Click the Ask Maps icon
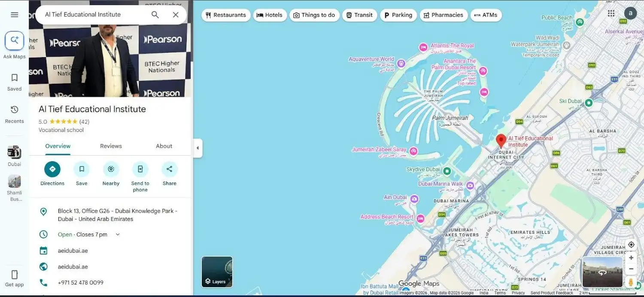The image size is (644, 297). coord(15,41)
